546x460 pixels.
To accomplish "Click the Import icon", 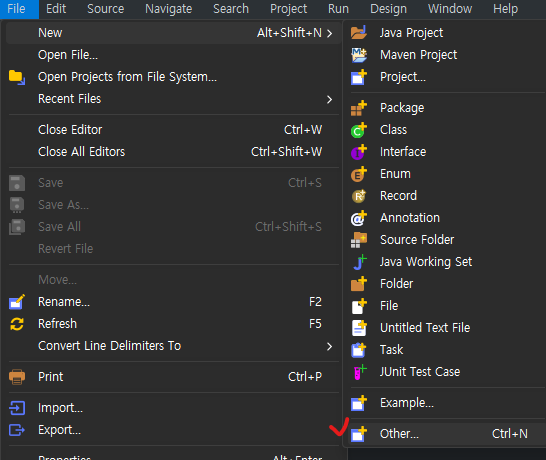I will (x=17, y=408).
